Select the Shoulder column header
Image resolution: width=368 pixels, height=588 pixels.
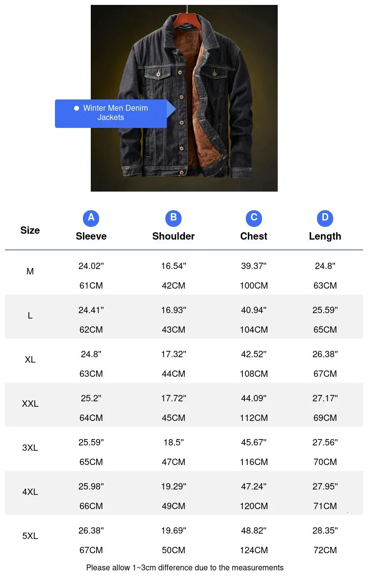coord(173,236)
